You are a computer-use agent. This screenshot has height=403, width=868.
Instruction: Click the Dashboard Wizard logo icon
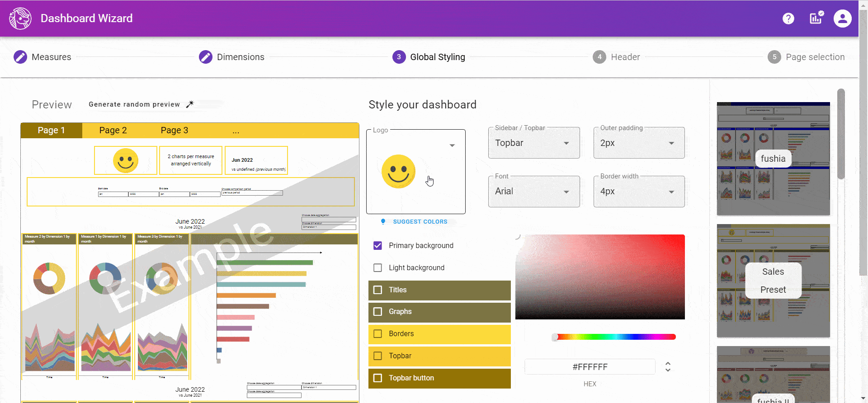[x=20, y=19]
